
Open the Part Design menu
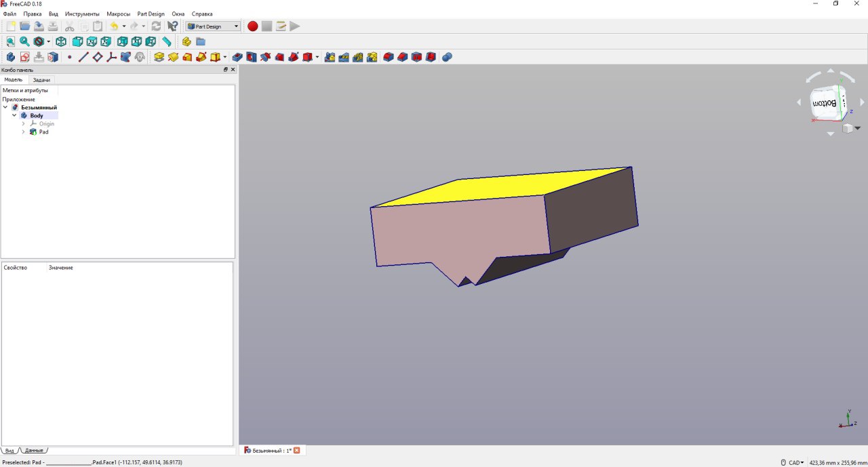pyautogui.click(x=151, y=14)
